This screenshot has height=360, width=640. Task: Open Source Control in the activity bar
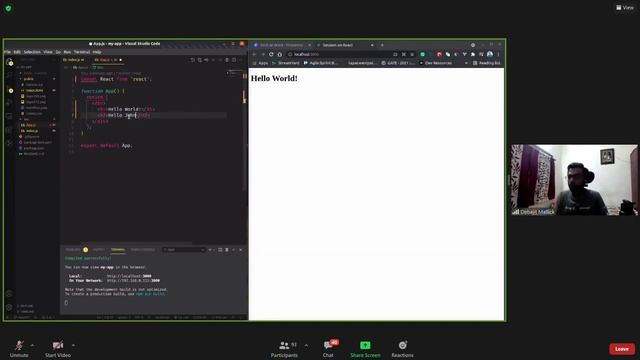tap(9, 90)
